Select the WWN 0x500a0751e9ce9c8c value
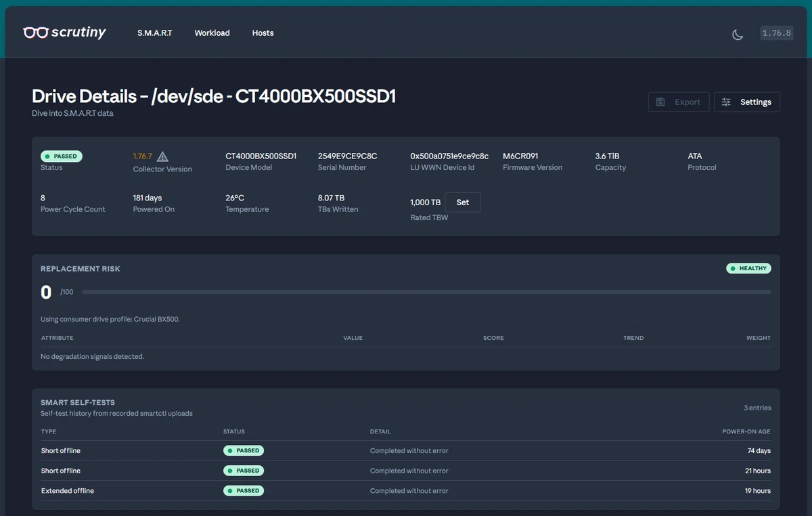 [449, 156]
